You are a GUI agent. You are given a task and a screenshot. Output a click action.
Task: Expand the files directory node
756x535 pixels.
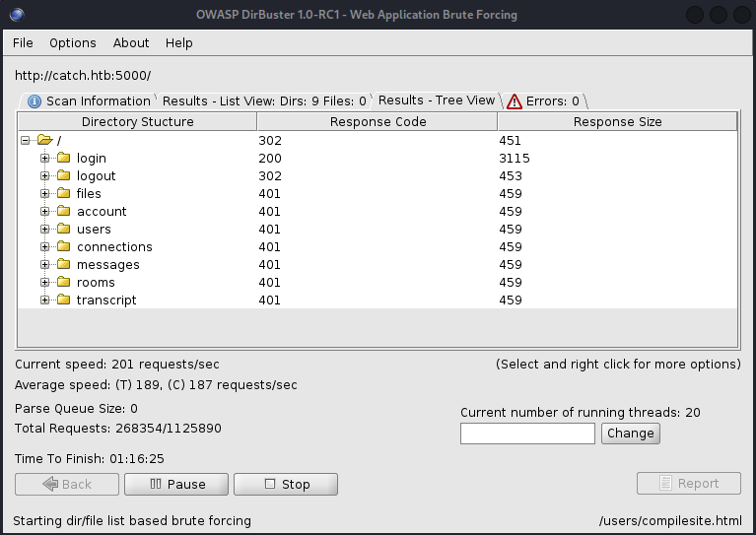click(x=44, y=194)
